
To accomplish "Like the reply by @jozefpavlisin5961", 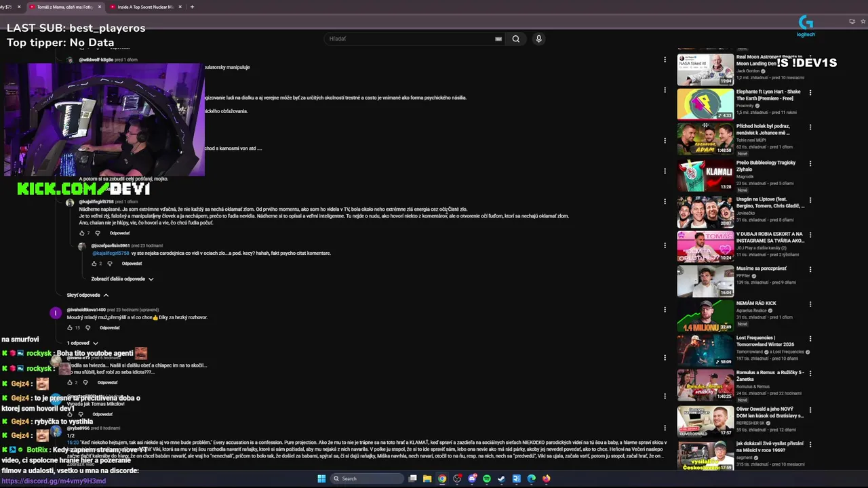I will 94,264.
